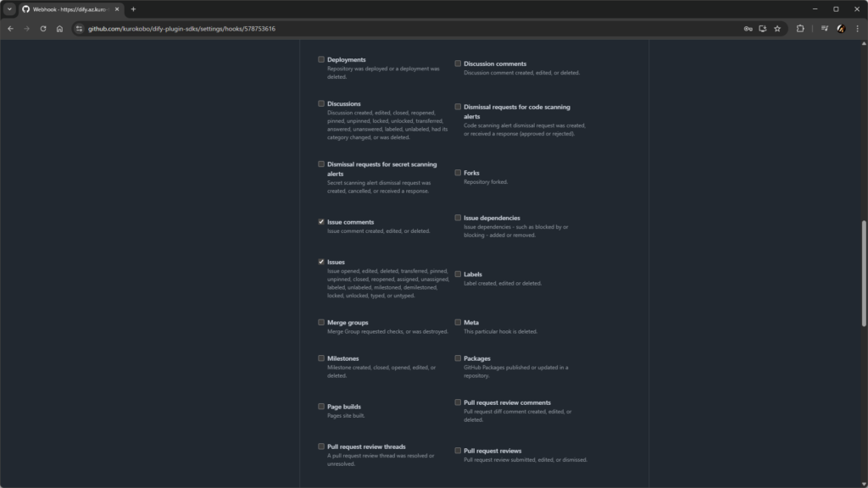Enable the Labels event checkbox
Viewport: 868px width, 488px height.
click(x=458, y=274)
